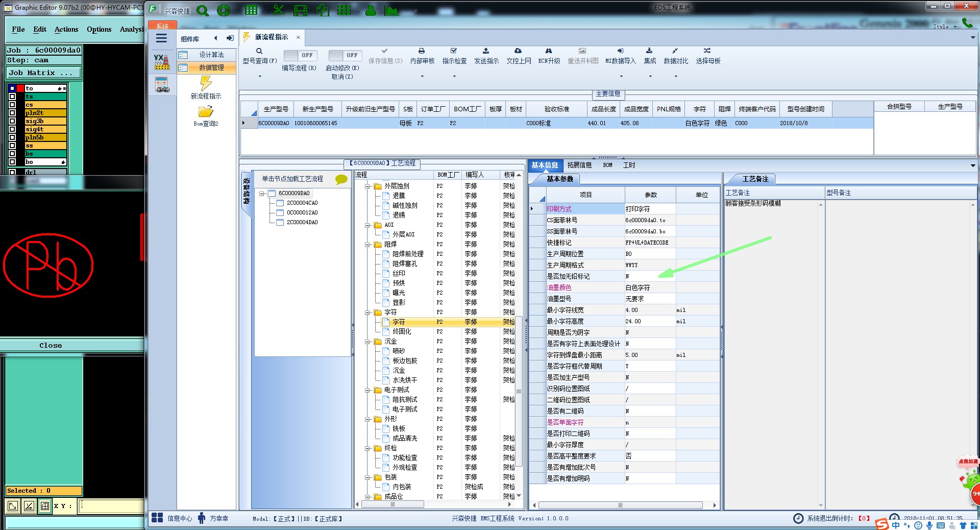Toggle visibility checkbox for layer cs
The image size is (980, 530).
(12, 105)
